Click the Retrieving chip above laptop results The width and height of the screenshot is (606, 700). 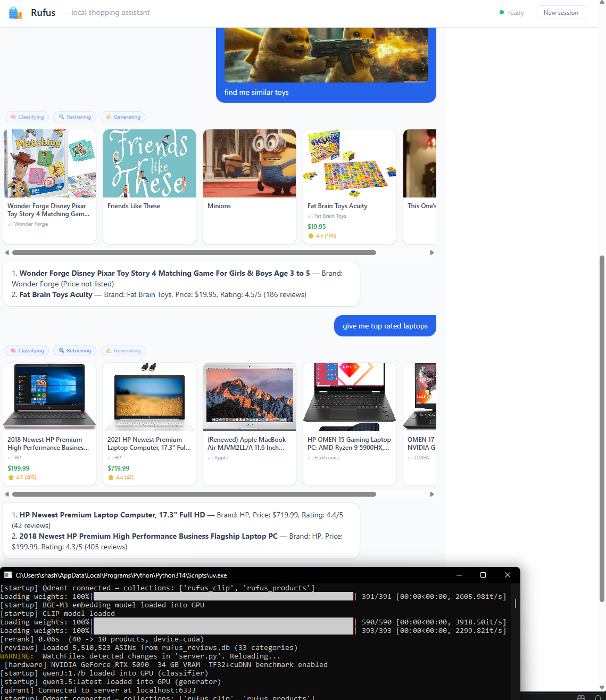(75, 351)
